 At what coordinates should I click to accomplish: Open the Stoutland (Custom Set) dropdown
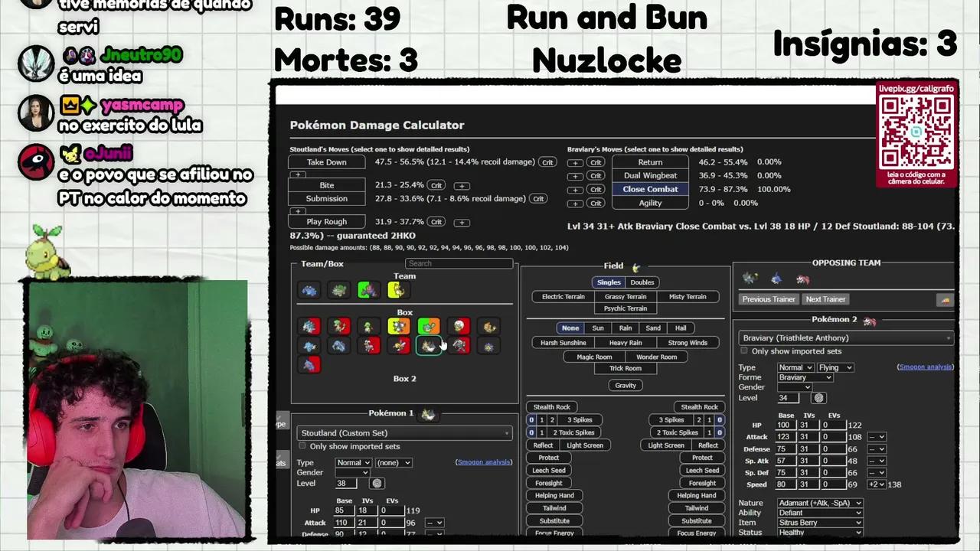click(x=404, y=433)
